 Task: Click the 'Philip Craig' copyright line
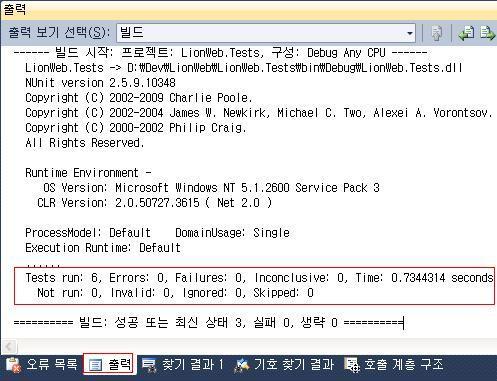(136, 128)
